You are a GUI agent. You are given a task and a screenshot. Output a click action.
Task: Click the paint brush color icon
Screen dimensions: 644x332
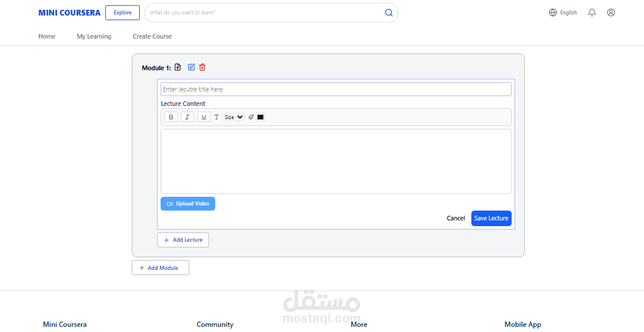coord(251,117)
